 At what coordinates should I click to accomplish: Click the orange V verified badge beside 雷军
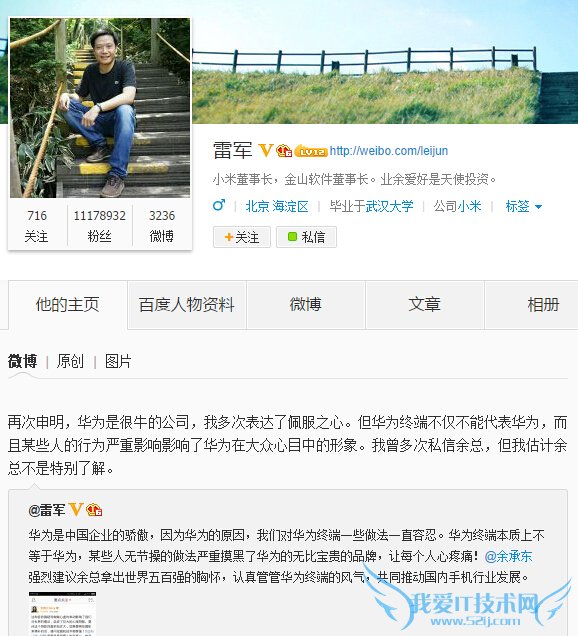[265, 150]
